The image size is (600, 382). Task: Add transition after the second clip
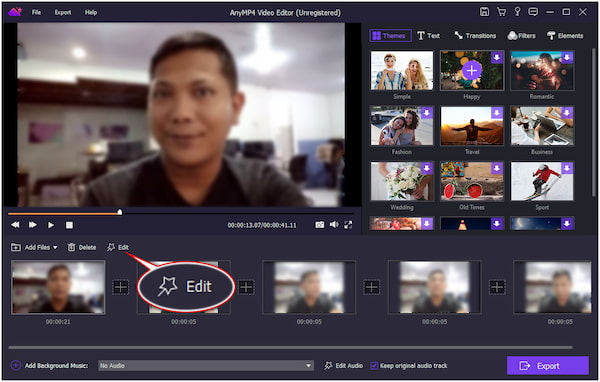[246, 287]
